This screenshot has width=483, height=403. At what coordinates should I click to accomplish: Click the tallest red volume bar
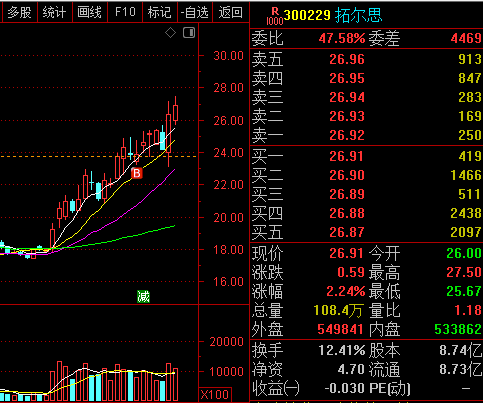[60, 381]
